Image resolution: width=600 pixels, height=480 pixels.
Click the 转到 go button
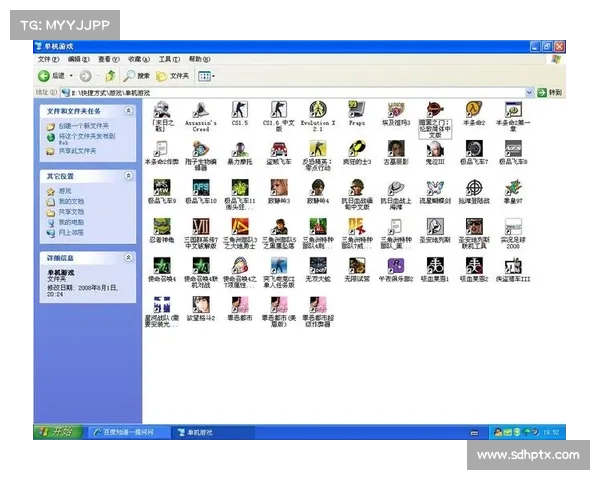click(x=549, y=92)
